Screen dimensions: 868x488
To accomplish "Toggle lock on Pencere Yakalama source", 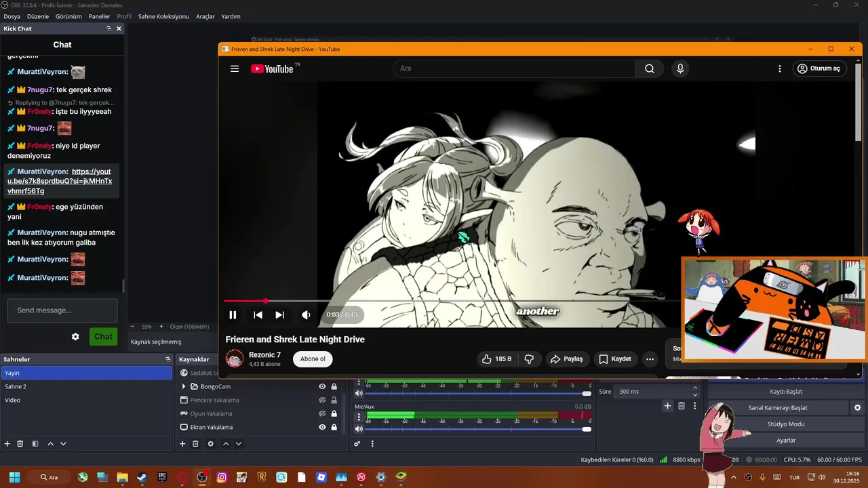I will 334,400.
